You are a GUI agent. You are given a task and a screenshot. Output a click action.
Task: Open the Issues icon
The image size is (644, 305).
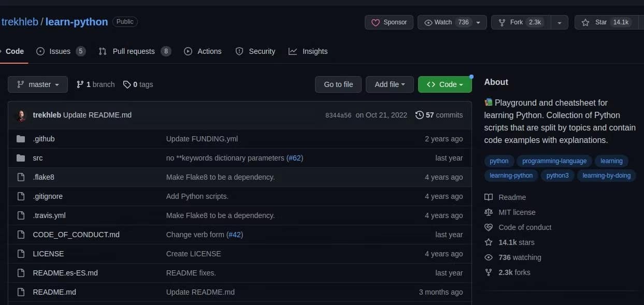[39, 51]
